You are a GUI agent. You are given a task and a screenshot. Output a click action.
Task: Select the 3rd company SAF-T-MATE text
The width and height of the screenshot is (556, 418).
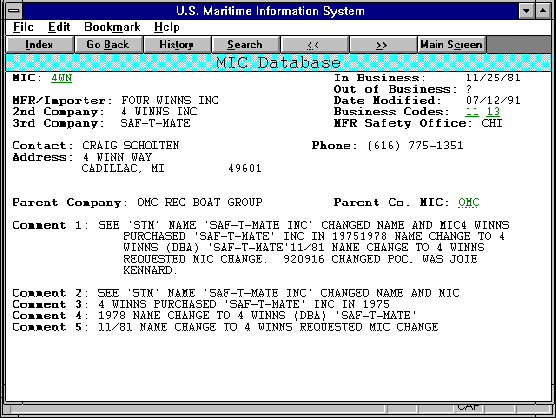pyautogui.click(x=155, y=123)
